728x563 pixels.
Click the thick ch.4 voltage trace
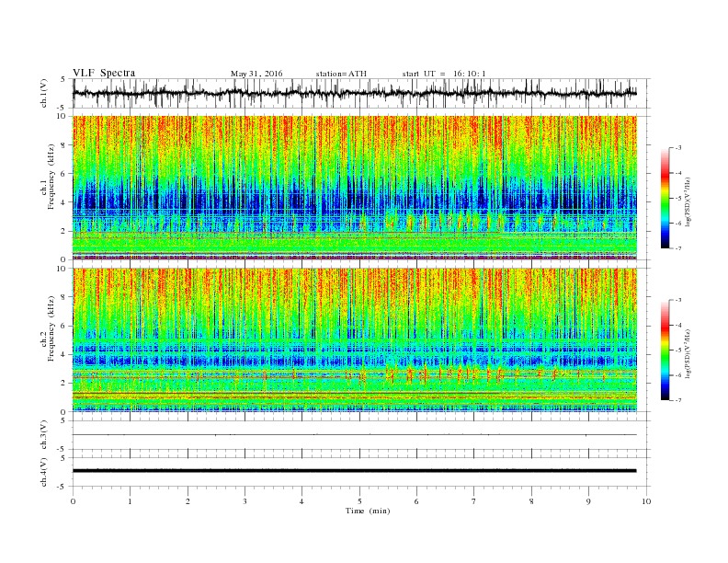click(x=355, y=471)
